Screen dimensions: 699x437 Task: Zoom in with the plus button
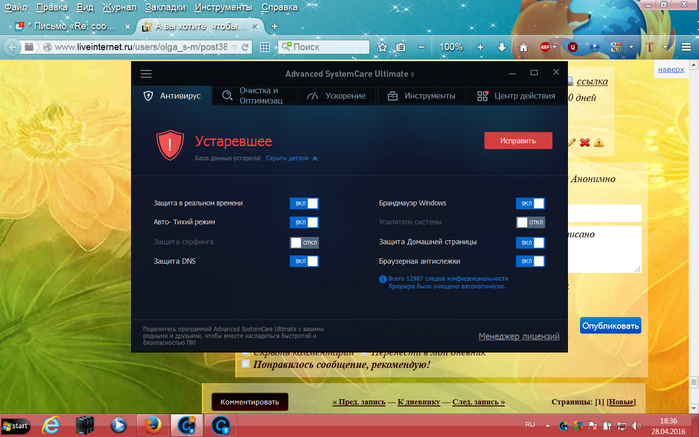click(x=480, y=47)
